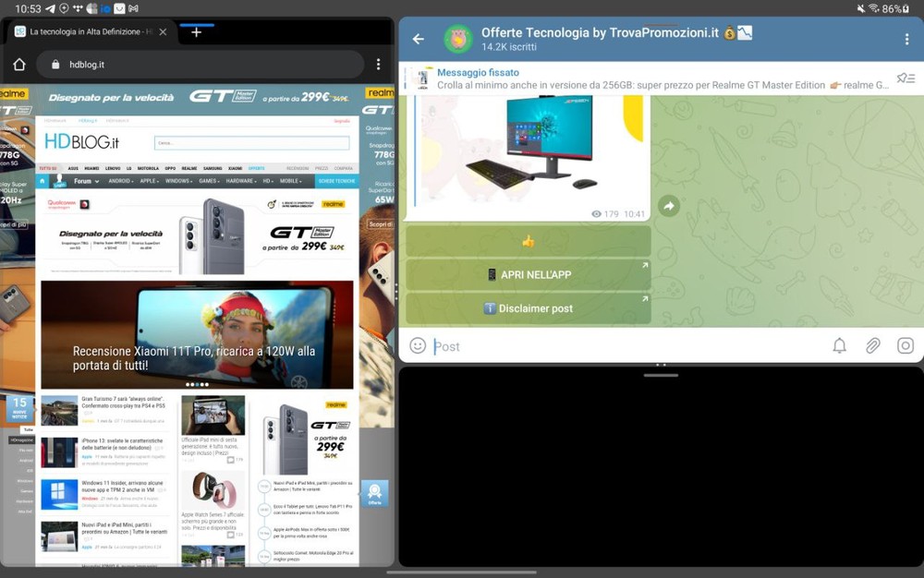The height and width of the screenshot is (578, 924).
Task: Open the Disclaimer post button
Action: coord(528,307)
